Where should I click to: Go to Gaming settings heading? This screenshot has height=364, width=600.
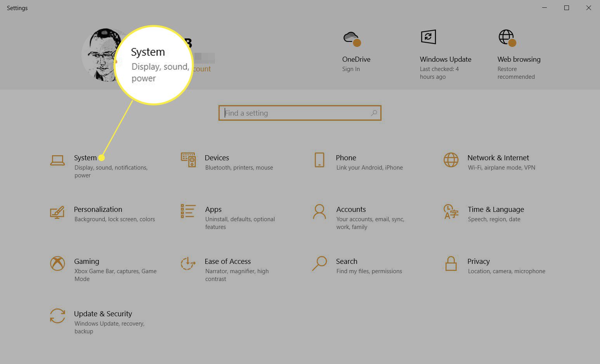point(87,262)
